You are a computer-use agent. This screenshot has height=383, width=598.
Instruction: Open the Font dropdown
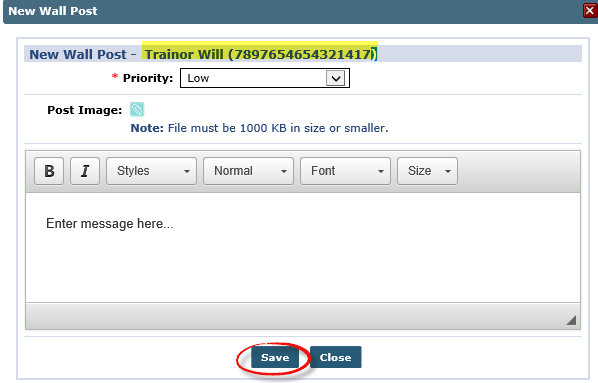tap(345, 171)
